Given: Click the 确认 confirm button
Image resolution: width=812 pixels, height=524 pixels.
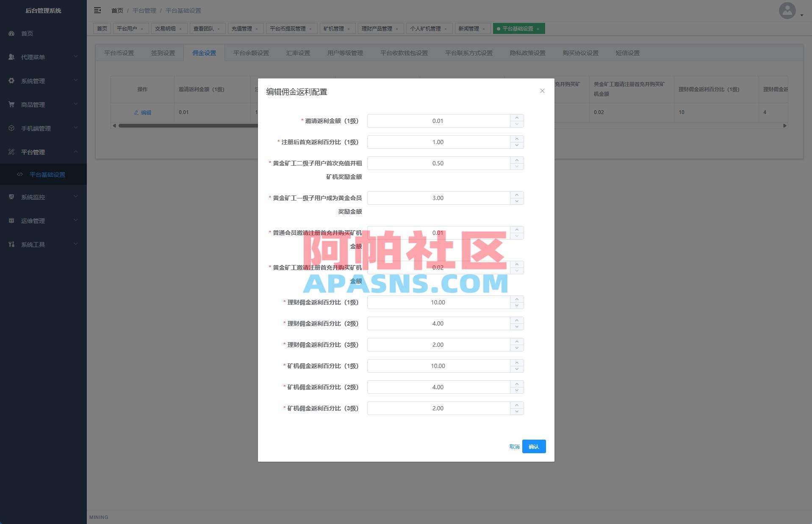Looking at the screenshot, I should point(533,446).
